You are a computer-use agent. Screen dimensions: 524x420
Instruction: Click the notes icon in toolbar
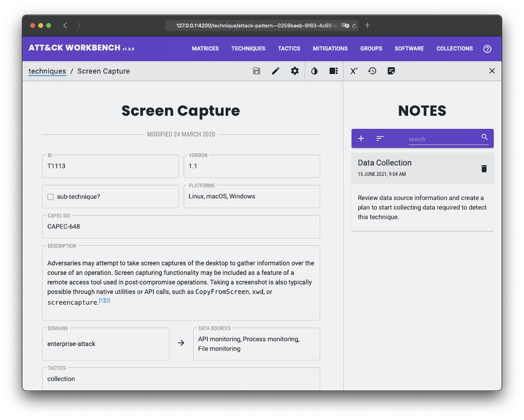[391, 71]
